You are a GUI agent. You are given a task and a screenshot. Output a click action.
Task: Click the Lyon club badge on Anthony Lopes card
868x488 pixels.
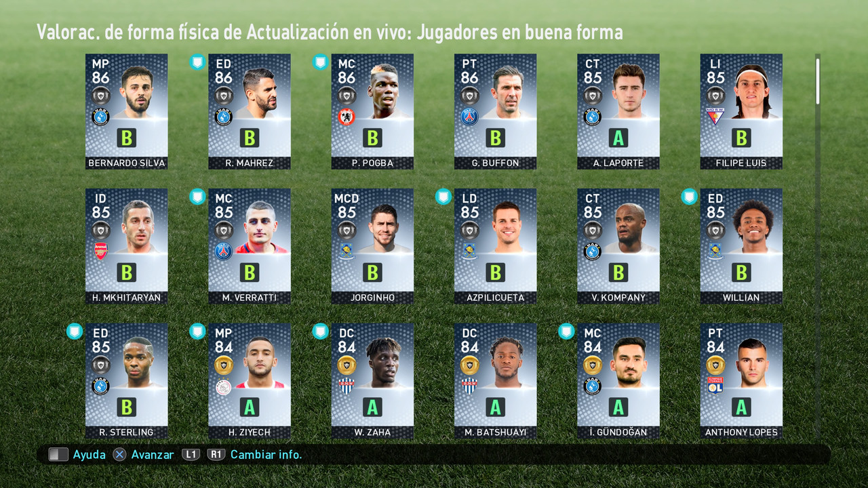[715, 386]
